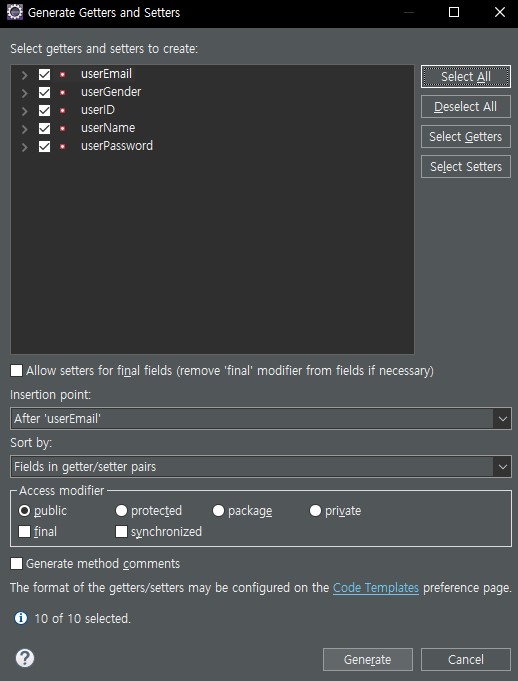Select the protected access modifier
Image resolution: width=518 pixels, height=681 pixels.
pyautogui.click(x=121, y=511)
